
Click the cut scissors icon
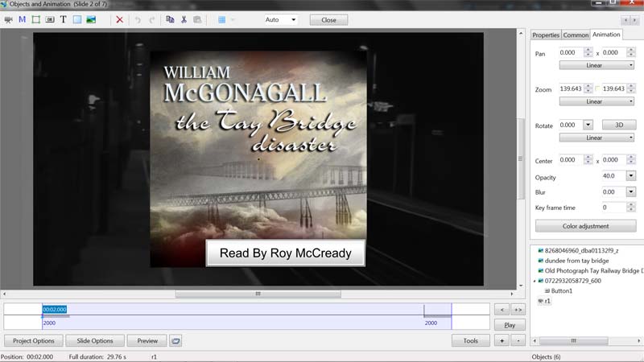point(184,19)
